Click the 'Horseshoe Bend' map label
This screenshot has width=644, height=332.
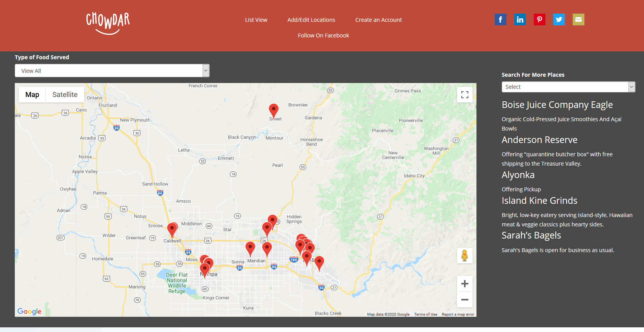[312, 142]
